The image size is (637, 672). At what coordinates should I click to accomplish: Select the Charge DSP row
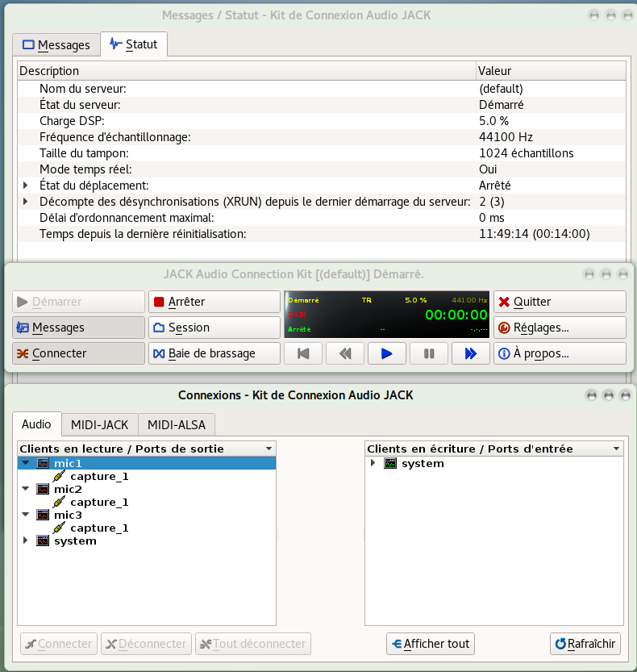click(322, 121)
